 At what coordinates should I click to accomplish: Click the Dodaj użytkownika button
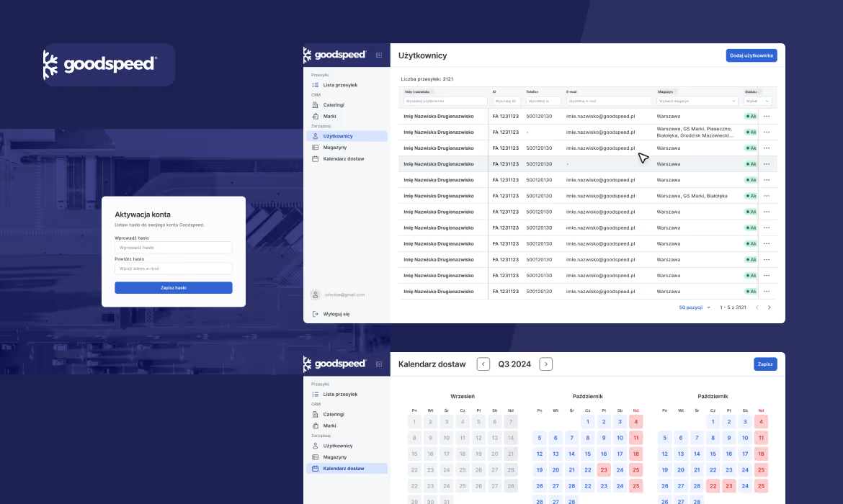coord(751,55)
